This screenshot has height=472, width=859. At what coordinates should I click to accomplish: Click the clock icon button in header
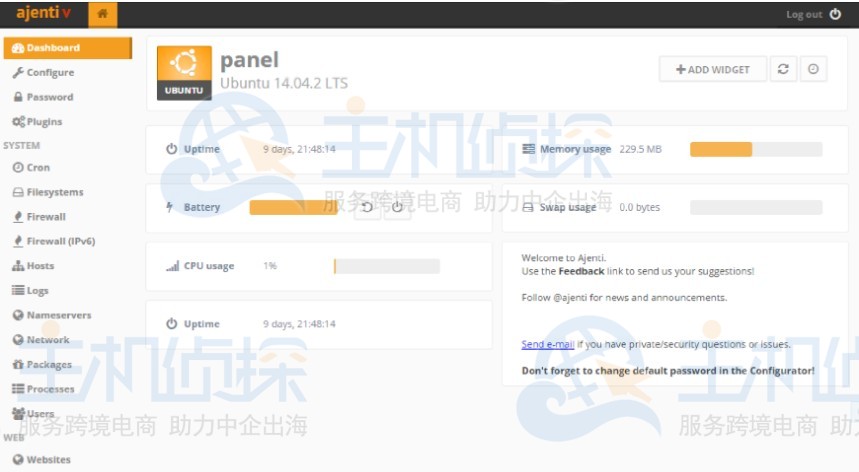(x=813, y=69)
